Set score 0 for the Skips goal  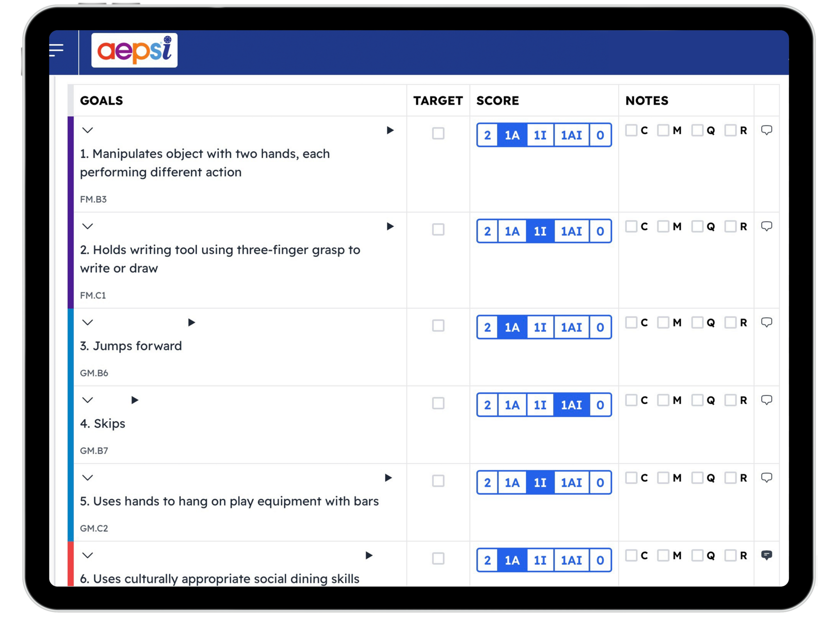[x=600, y=405]
